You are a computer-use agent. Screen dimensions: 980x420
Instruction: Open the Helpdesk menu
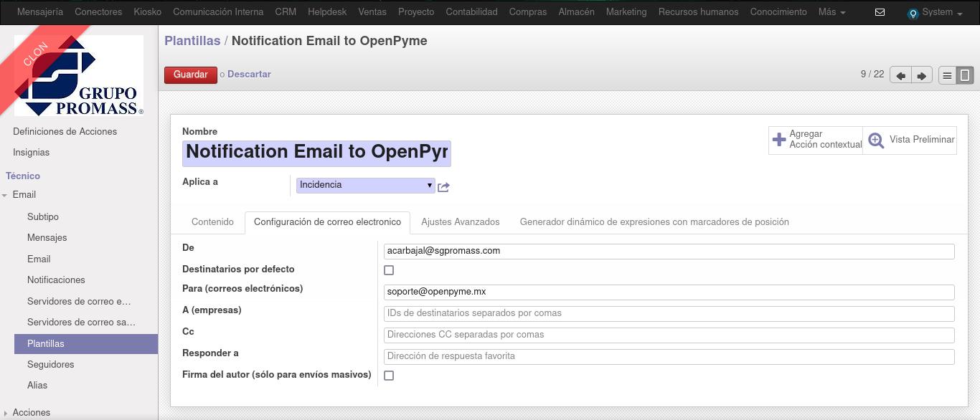pyautogui.click(x=327, y=12)
